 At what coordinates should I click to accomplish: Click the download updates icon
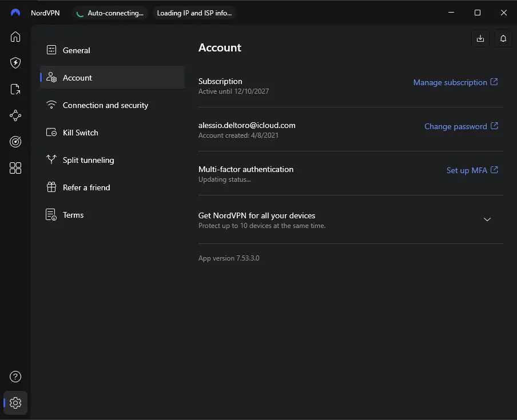click(480, 38)
